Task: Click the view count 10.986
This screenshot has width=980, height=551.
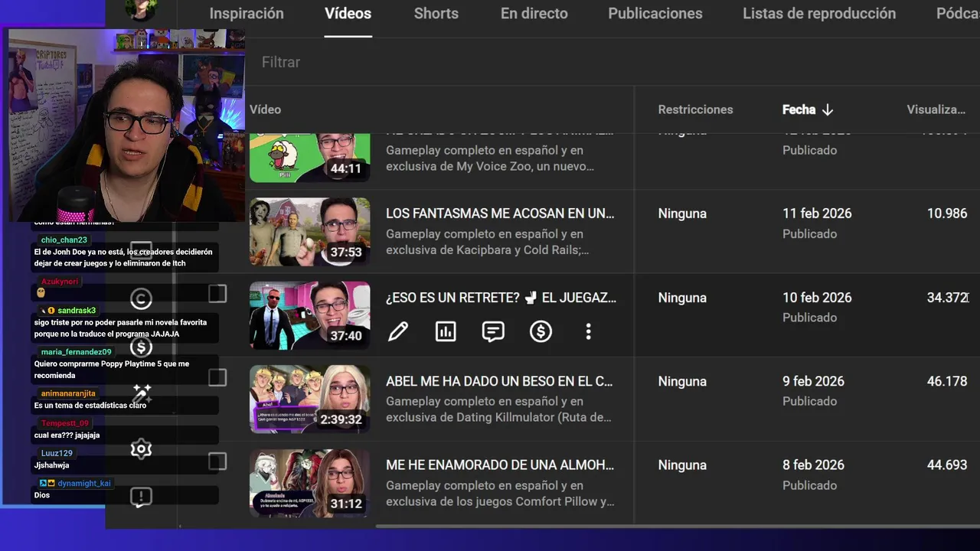Action: tap(947, 214)
